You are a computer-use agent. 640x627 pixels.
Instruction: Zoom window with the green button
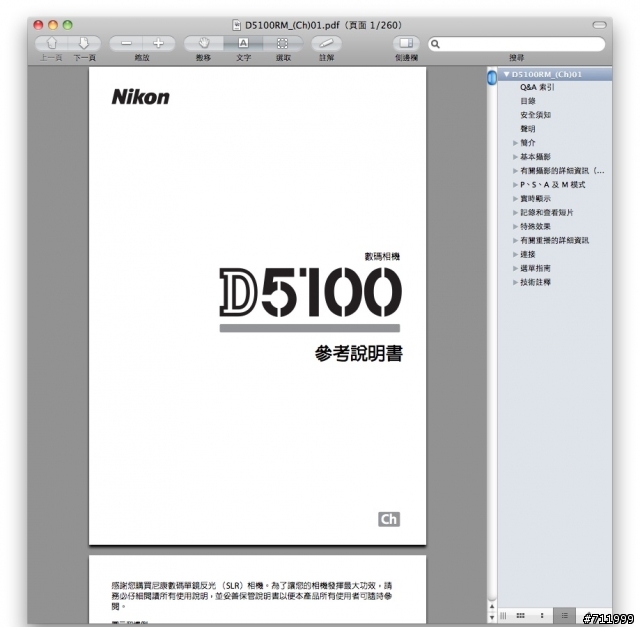(68, 25)
